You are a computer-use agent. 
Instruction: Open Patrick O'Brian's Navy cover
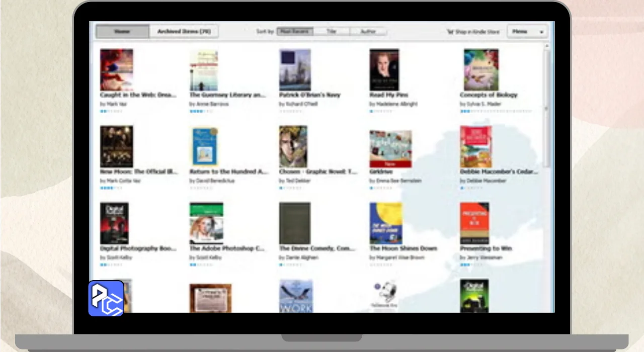pos(295,69)
